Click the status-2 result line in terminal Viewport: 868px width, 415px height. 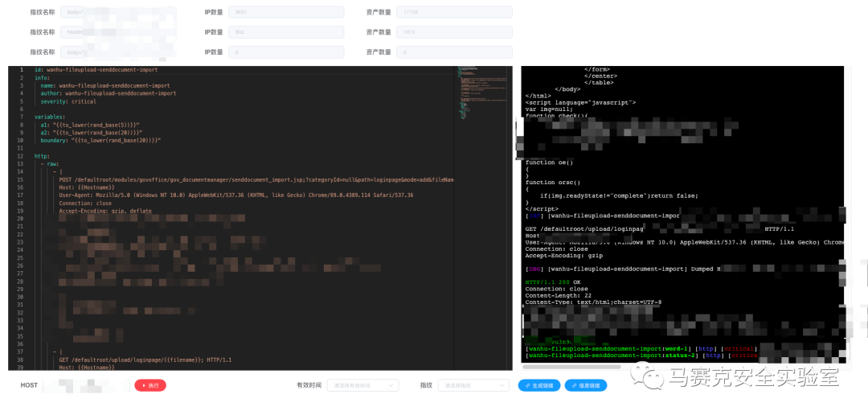click(x=641, y=355)
